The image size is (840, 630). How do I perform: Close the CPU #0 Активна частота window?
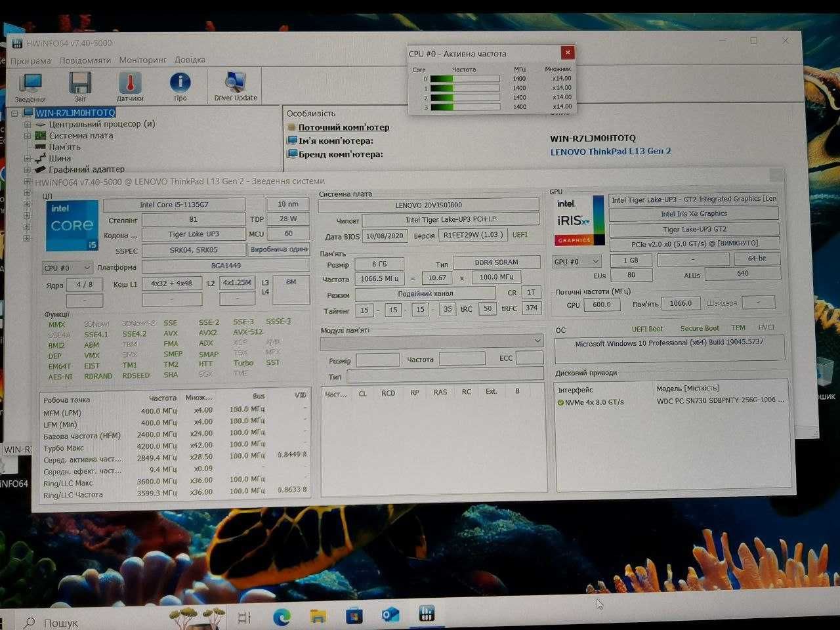[568, 52]
